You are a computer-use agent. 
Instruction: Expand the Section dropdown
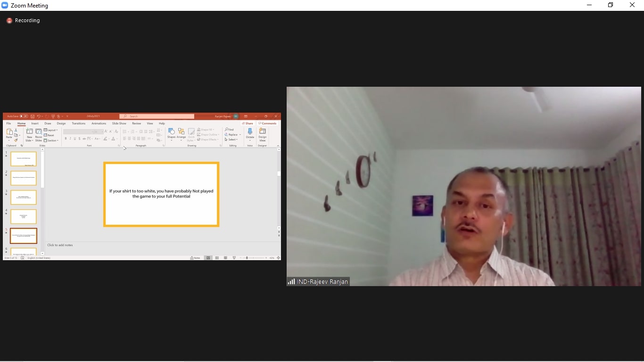point(51,140)
